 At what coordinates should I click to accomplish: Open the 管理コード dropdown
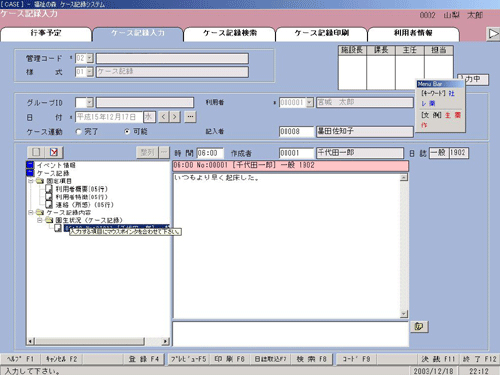[90, 58]
